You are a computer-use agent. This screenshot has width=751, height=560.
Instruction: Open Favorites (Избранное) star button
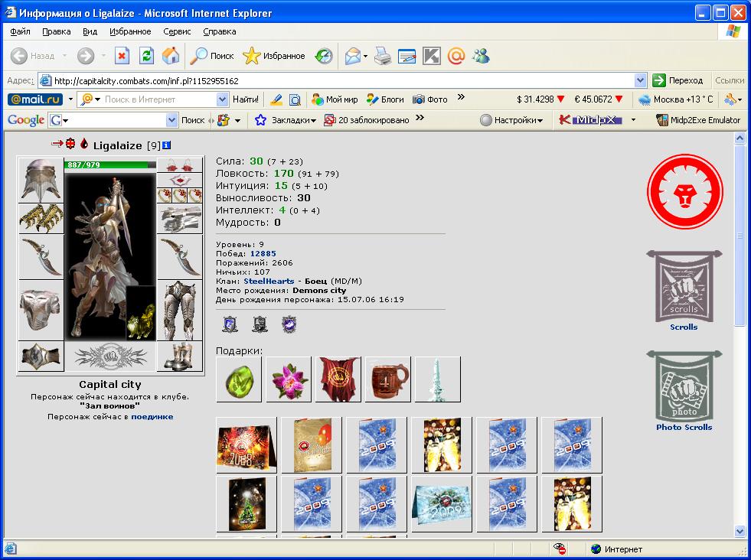[274, 56]
